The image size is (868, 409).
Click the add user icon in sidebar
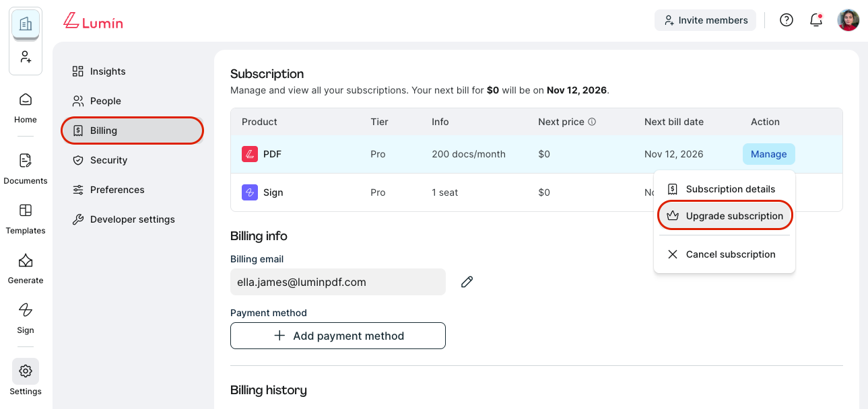(26, 57)
